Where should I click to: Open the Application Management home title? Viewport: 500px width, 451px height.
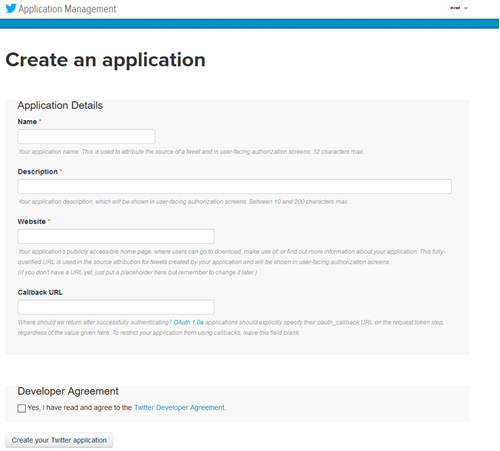67,9
